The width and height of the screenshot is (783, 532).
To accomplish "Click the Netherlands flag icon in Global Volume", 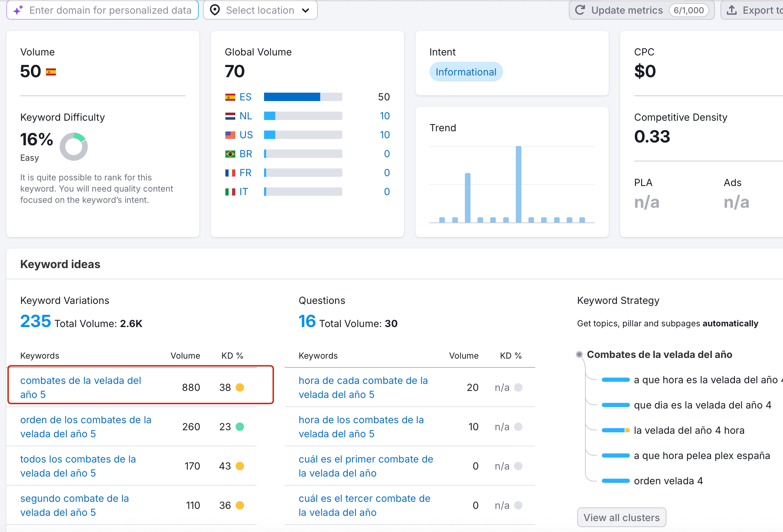I will [x=230, y=116].
